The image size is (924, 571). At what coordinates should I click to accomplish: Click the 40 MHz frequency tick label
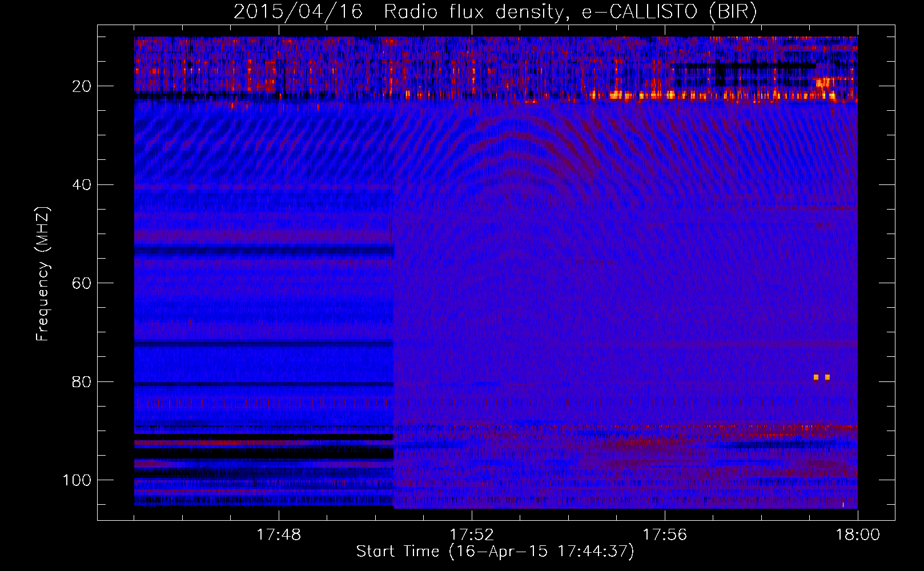82,185
